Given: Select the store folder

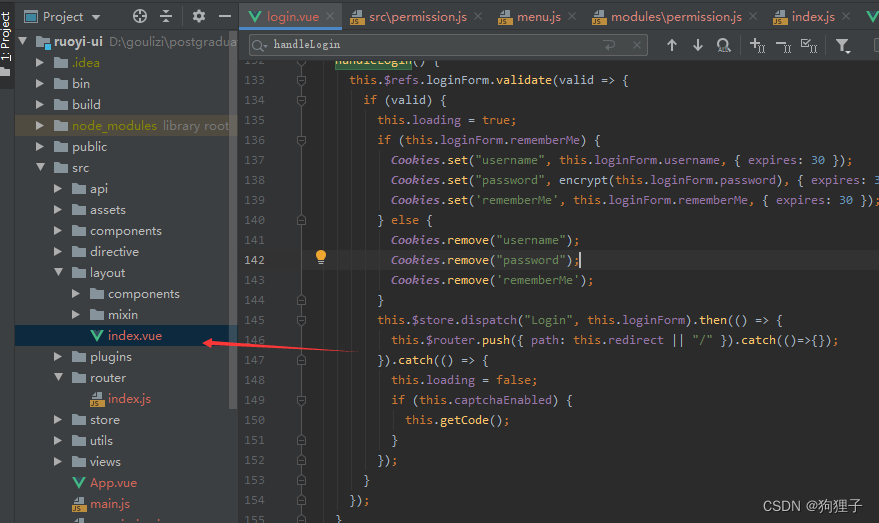Looking at the screenshot, I should [x=104, y=420].
